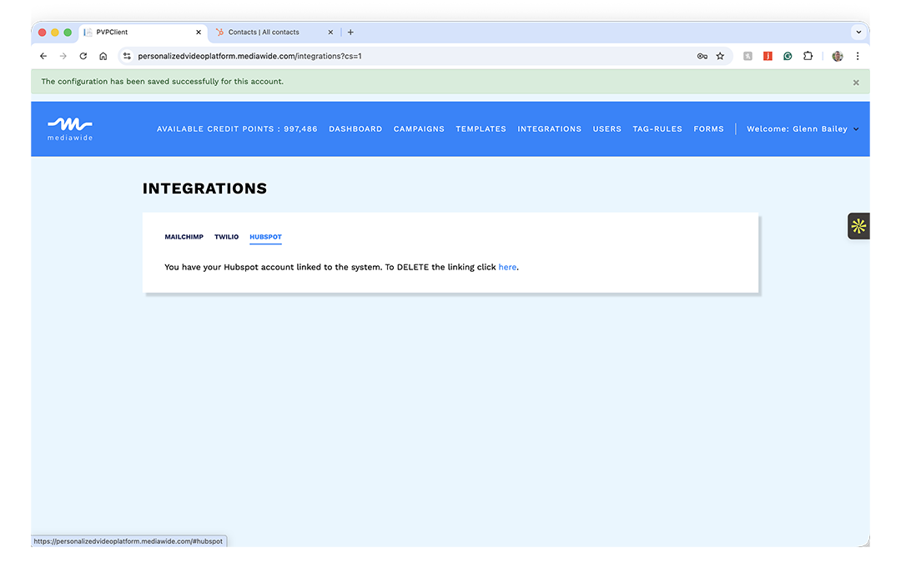The height and width of the screenshot is (588, 901).
Task: Click the yellow asterisk side widget
Action: [858, 226]
